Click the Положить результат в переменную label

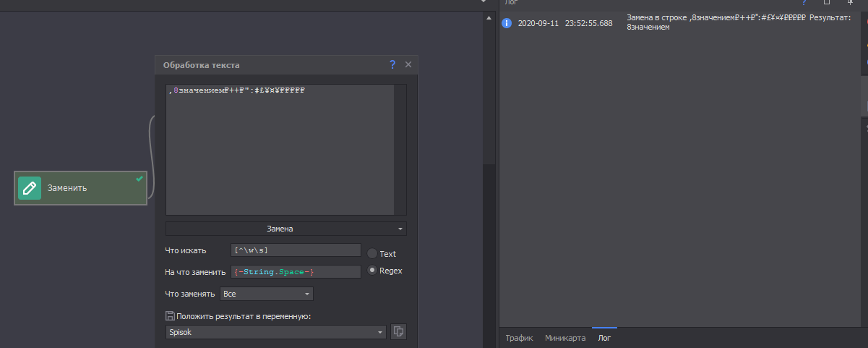point(243,316)
